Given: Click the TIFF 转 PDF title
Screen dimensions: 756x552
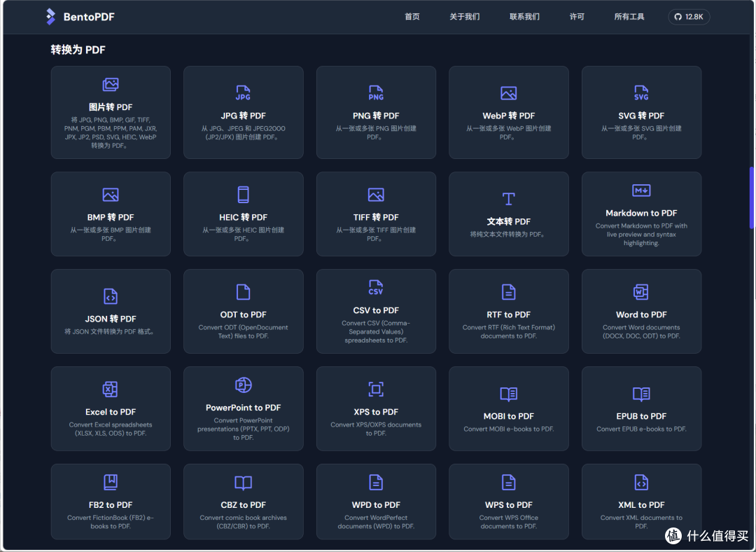Looking at the screenshot, I should click(376, 217).
